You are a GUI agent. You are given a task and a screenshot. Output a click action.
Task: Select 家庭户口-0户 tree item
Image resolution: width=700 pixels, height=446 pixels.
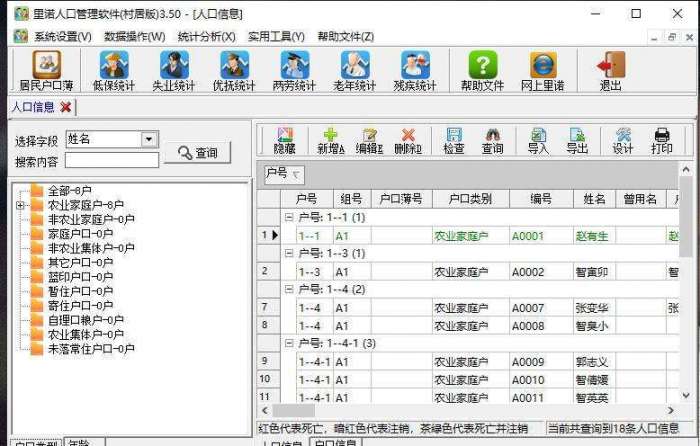point(80,234)
